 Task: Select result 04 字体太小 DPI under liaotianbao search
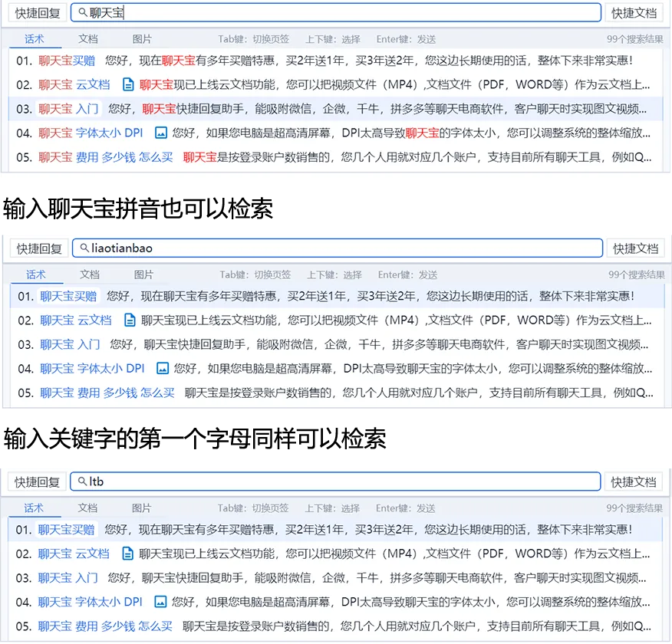[x=338, y=369]
